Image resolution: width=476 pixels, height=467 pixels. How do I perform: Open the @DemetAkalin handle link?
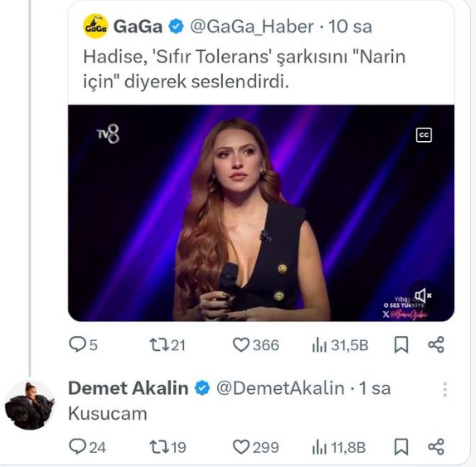280,388
